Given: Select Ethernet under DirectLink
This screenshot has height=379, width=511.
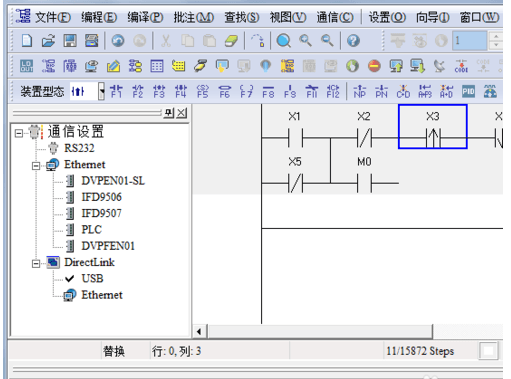Looking at the screenshot, I should [x=102, y=295].
